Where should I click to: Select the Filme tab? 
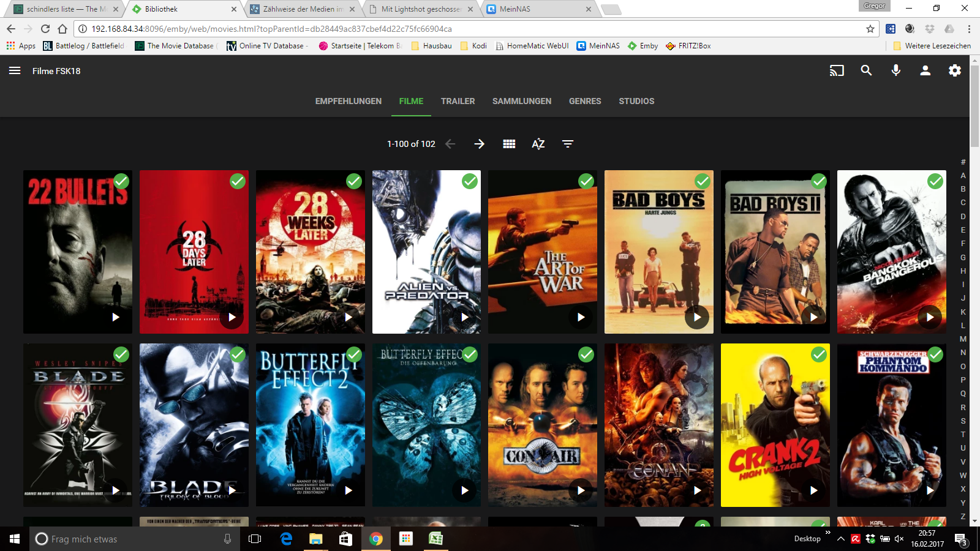click(x=411, y=101)
